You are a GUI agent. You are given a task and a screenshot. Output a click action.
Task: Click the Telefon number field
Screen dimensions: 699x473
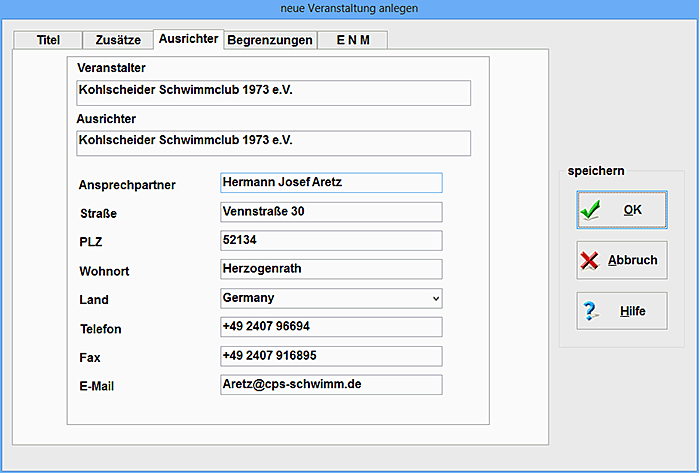tap(331, 327)
